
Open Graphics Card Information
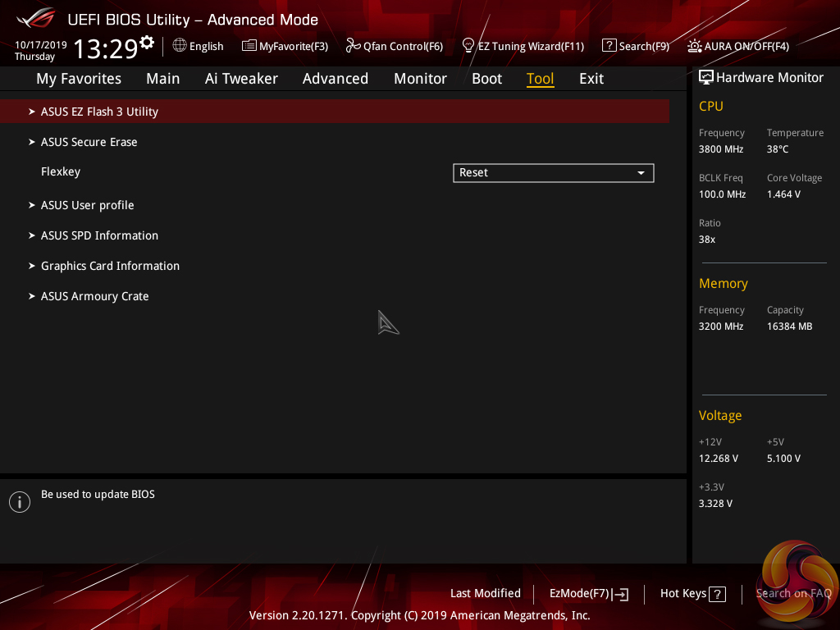pyautogui.click(x=111, y=267)
